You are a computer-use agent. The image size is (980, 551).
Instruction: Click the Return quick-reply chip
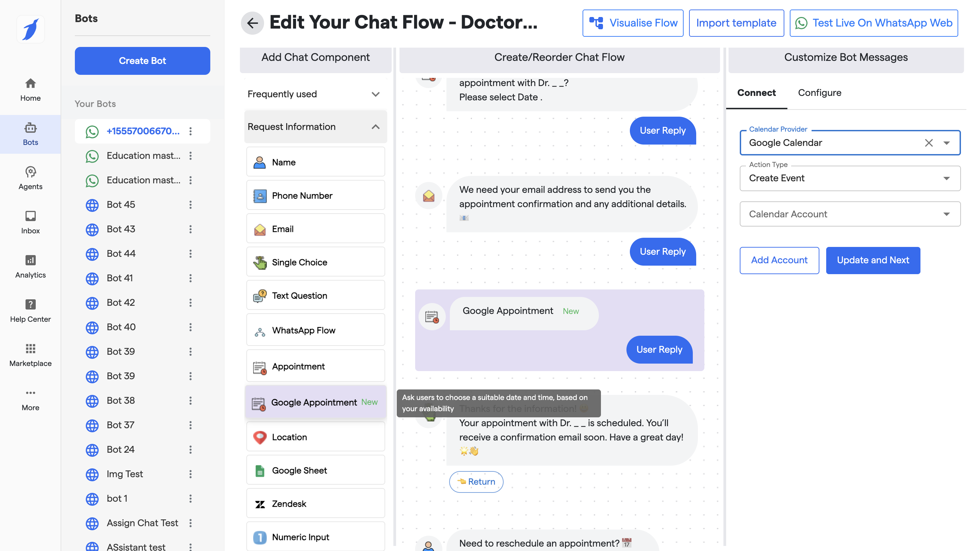tap(476, 481)
